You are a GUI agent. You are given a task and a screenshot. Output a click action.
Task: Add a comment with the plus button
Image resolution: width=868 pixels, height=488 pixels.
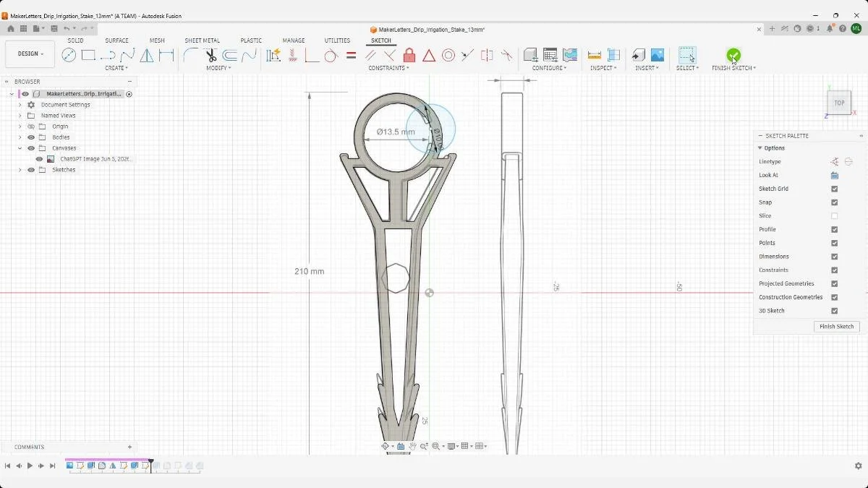click(129, 447)
